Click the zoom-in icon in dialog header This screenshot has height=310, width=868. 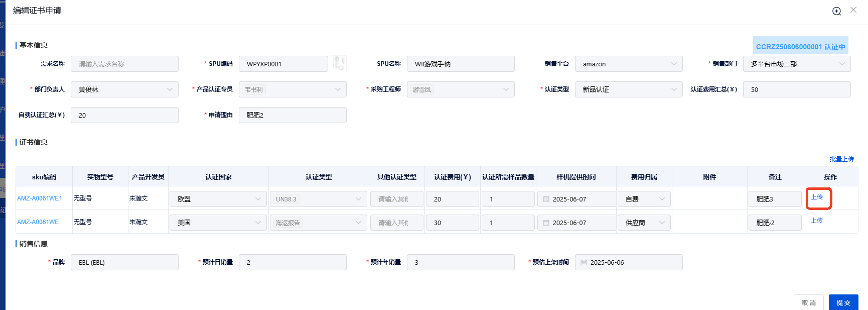(x=836, y=11)
